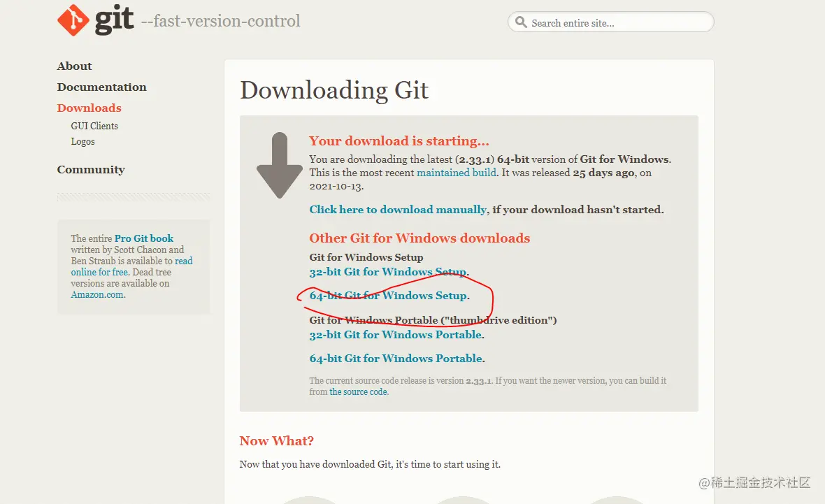Open the Logos page
825x504 pixels.
(82, 141)
